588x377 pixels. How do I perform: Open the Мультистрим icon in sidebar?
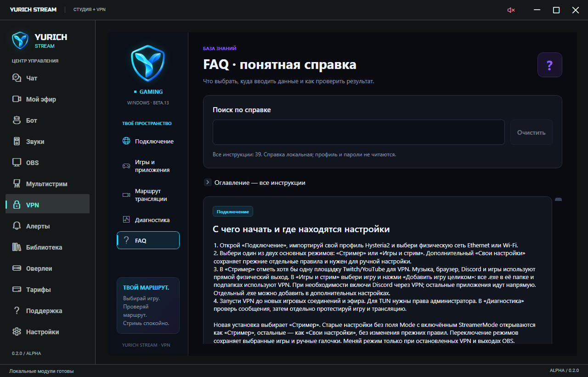coord(17,184)
